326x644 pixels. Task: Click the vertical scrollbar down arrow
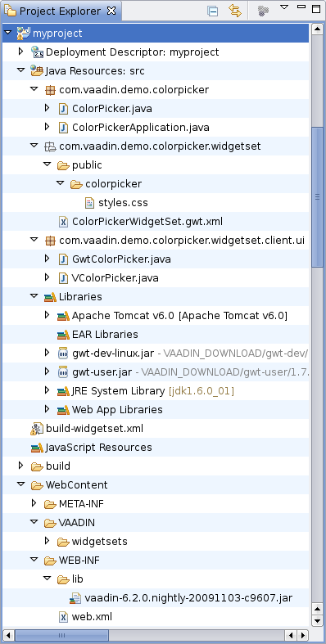pos(316,620)
